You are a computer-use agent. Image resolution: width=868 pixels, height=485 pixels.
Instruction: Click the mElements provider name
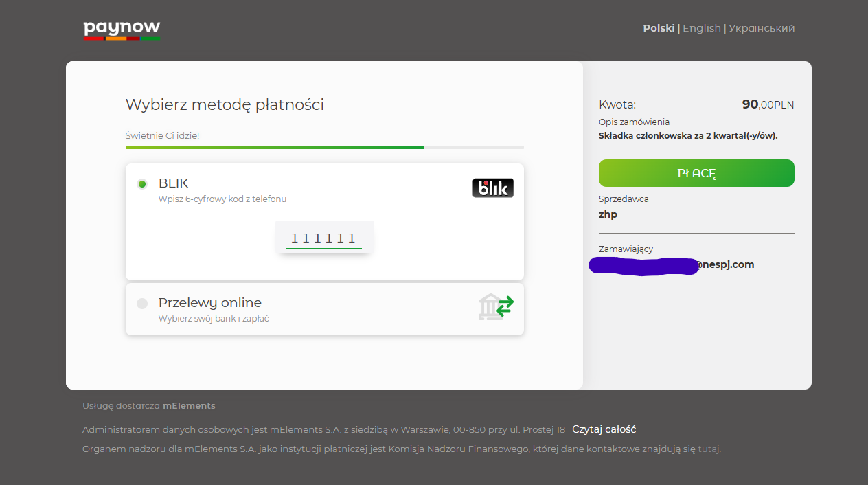189,406
